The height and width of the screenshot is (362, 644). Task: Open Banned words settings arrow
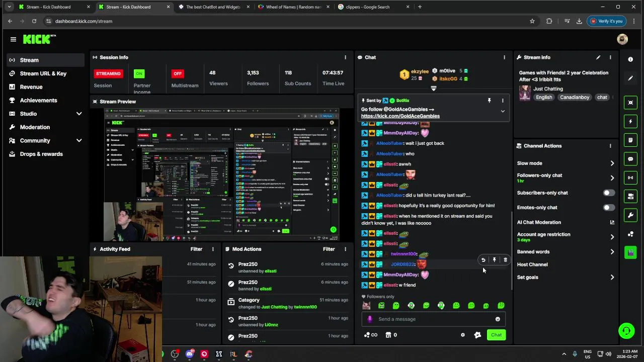[612, 252]
